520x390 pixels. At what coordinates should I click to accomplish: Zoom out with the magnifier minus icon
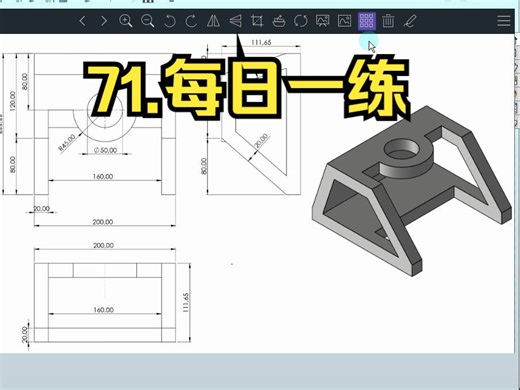pos(147,21)
